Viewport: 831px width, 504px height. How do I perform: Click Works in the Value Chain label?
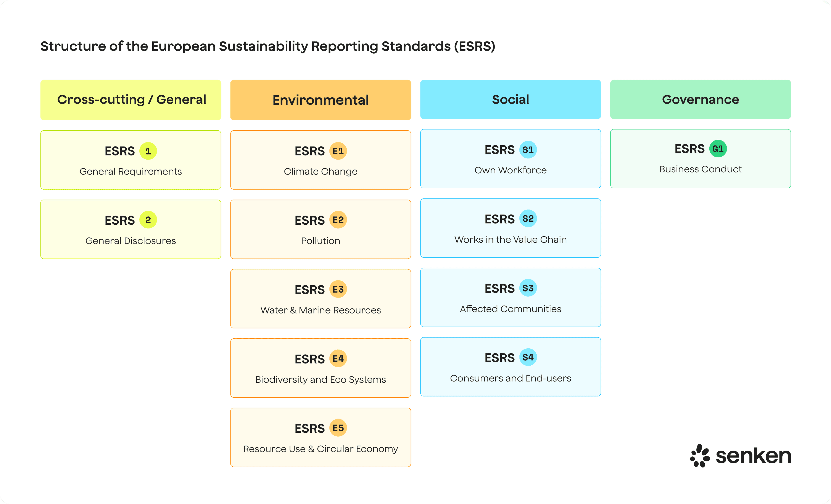[511, 240]
